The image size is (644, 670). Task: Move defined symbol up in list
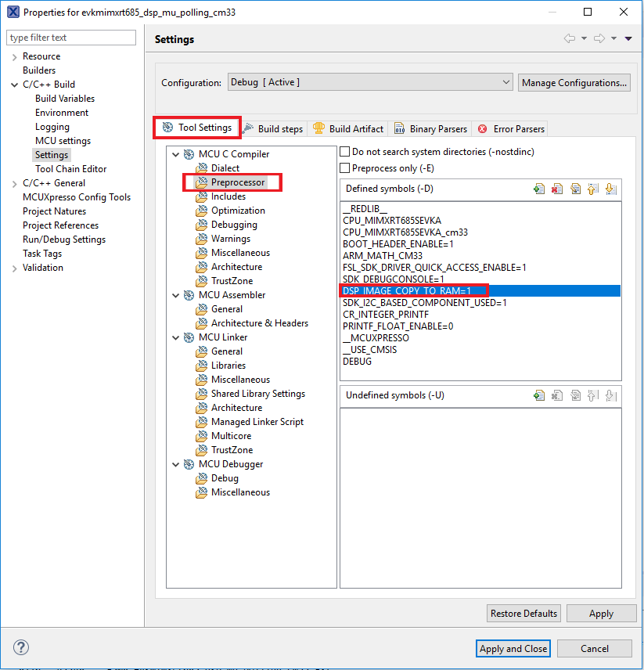click(593, 189)
